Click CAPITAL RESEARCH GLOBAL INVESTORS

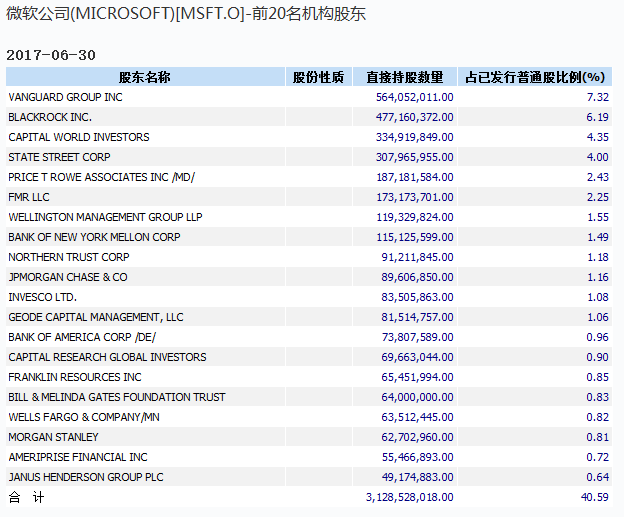(107, 357)
